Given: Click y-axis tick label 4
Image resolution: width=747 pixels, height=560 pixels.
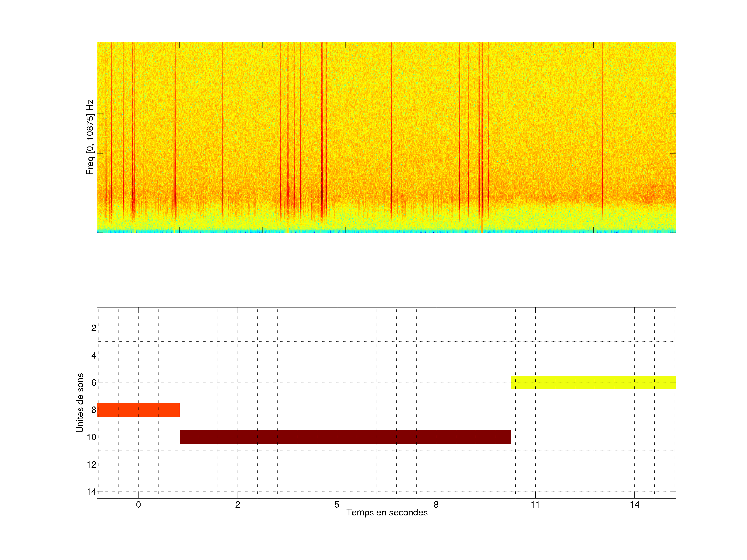Looking at the screenshot, I should pyautogui.click(x=94, y=355).
